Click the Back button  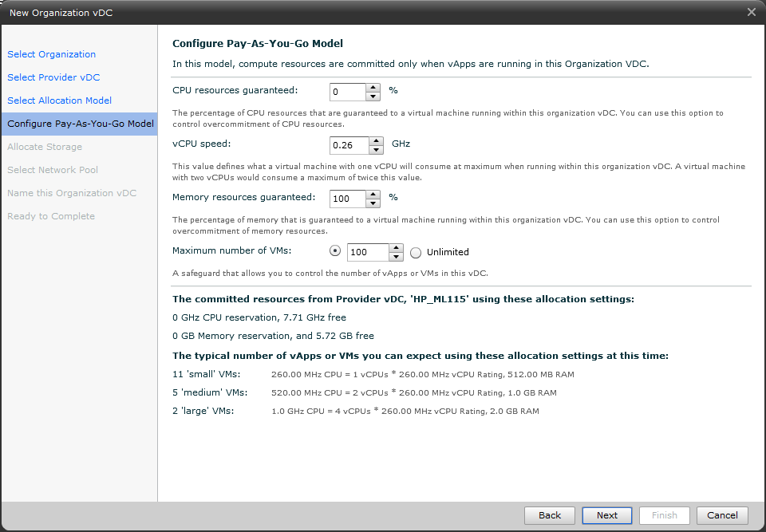click(x=550, y=515)
